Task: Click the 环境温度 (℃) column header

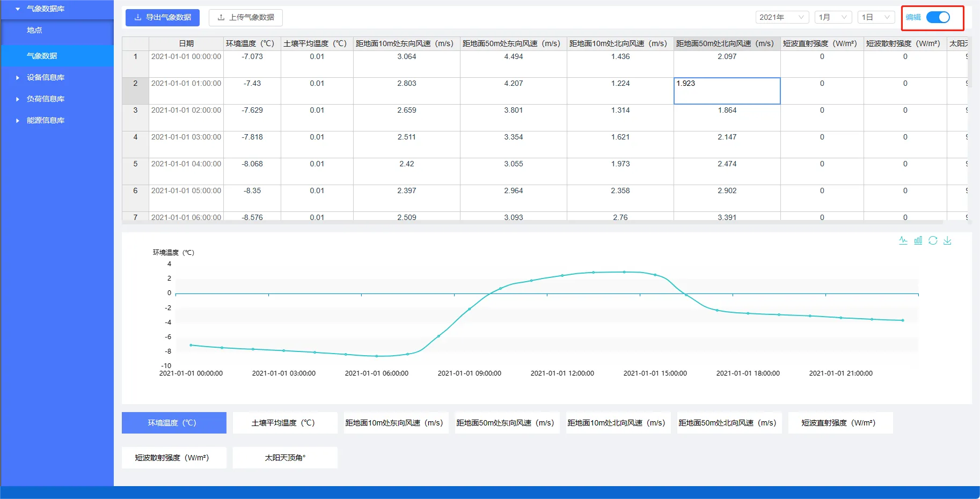Action: click(252, 43)
